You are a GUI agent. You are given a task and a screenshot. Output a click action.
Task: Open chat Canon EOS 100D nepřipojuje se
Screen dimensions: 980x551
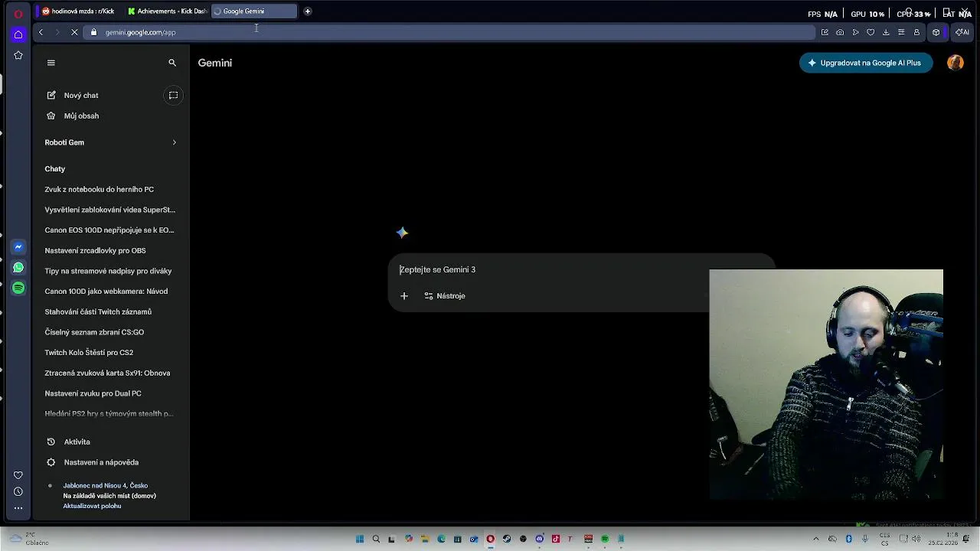111,230
